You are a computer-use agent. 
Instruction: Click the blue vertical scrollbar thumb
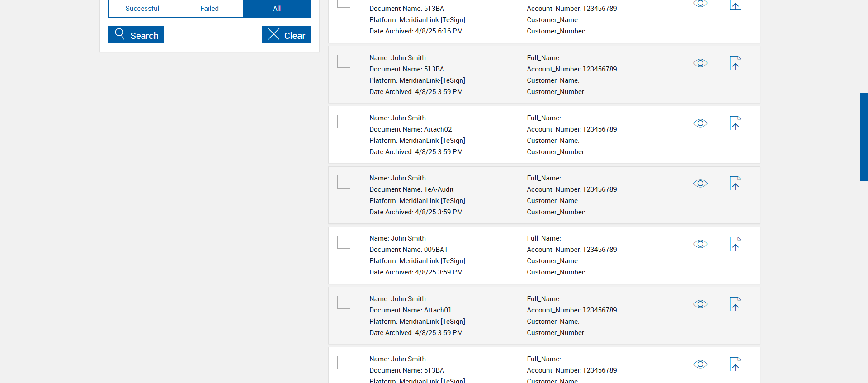click(x=863, y=137)
